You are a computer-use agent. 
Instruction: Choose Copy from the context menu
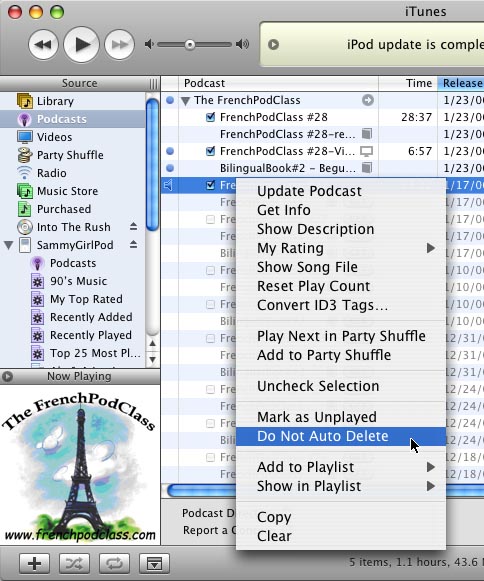coord(341,517)
